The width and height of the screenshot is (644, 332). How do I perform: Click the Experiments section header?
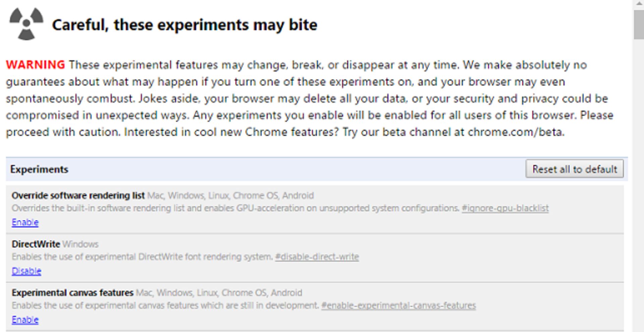pos(39,169)
